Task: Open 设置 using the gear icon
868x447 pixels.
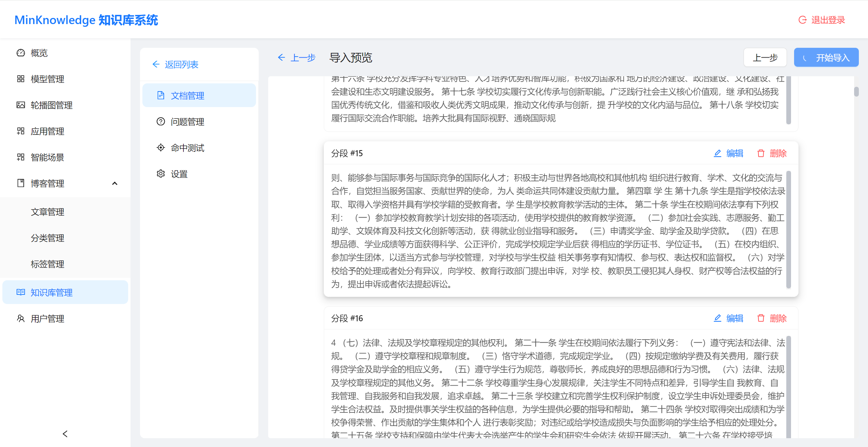Action: pos(161,174)
